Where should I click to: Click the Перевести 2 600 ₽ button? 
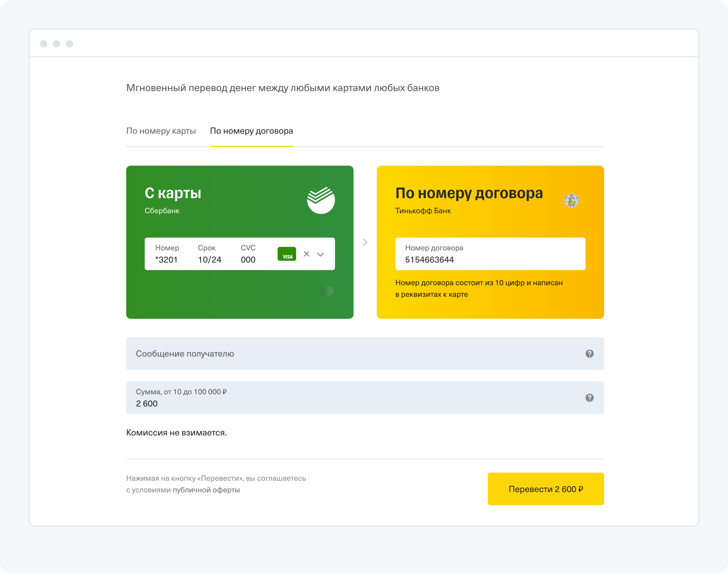[546, 489]
